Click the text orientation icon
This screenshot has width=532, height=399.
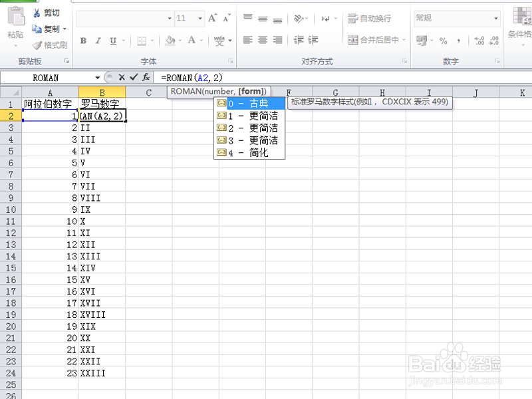coord(299,18)
